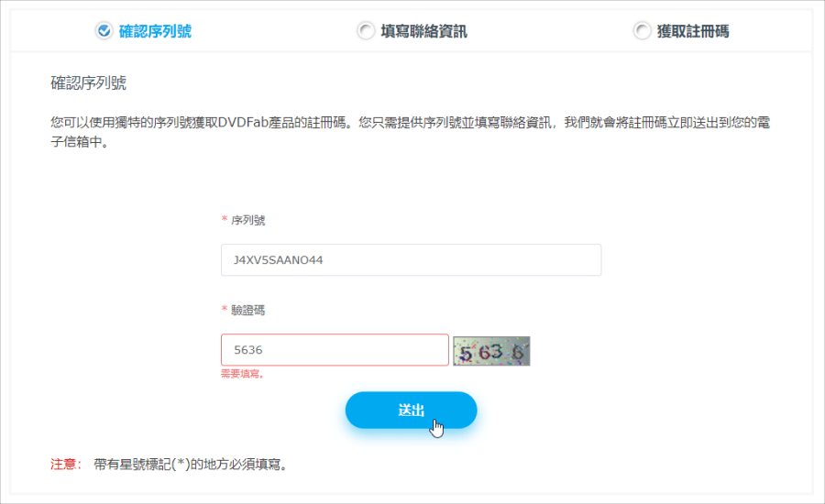The width and height of the screenshot is (825, 504).
Task: Click the red 需要填寫 error message
Action: [x=243, y=374]
